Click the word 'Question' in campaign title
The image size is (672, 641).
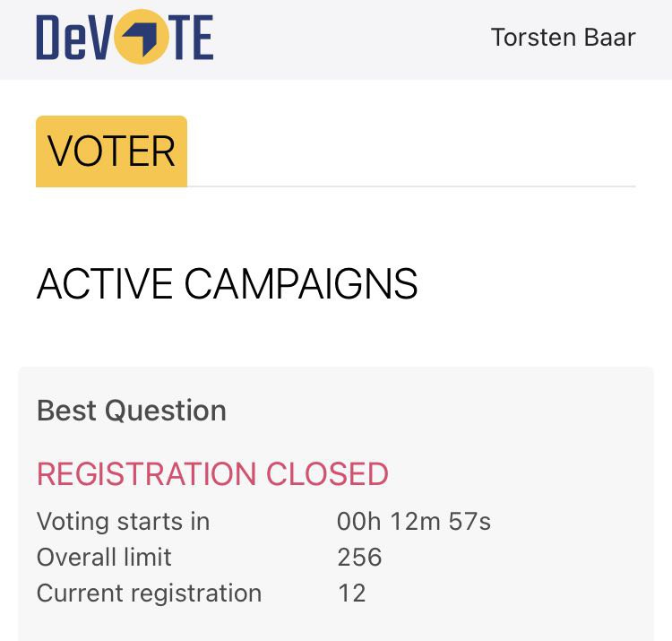tap(166, 411)
